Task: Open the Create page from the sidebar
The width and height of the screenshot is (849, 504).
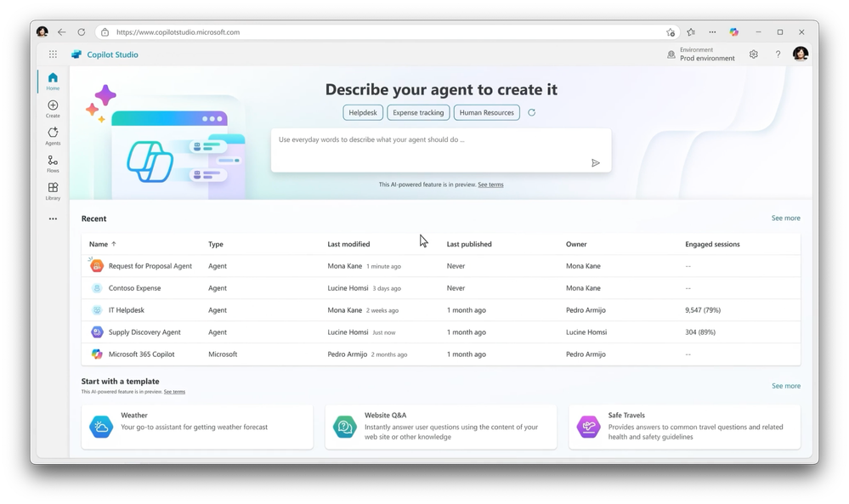Action: click(53, 109)
